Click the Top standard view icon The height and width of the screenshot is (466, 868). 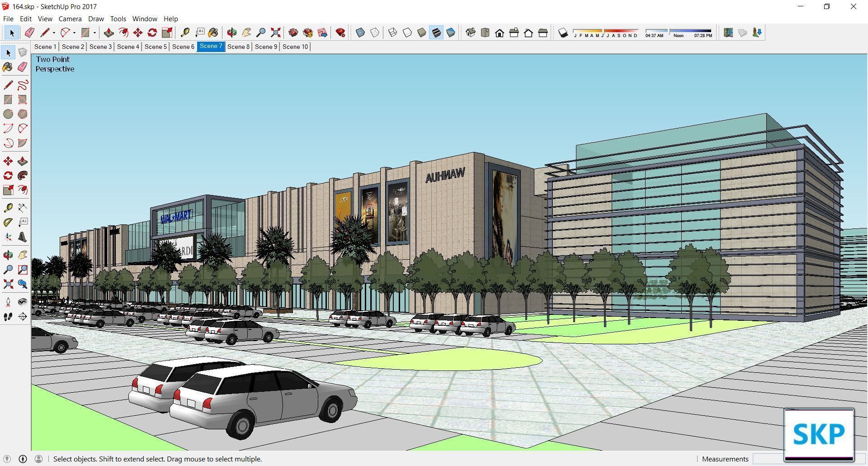click(x=485, y=33)
